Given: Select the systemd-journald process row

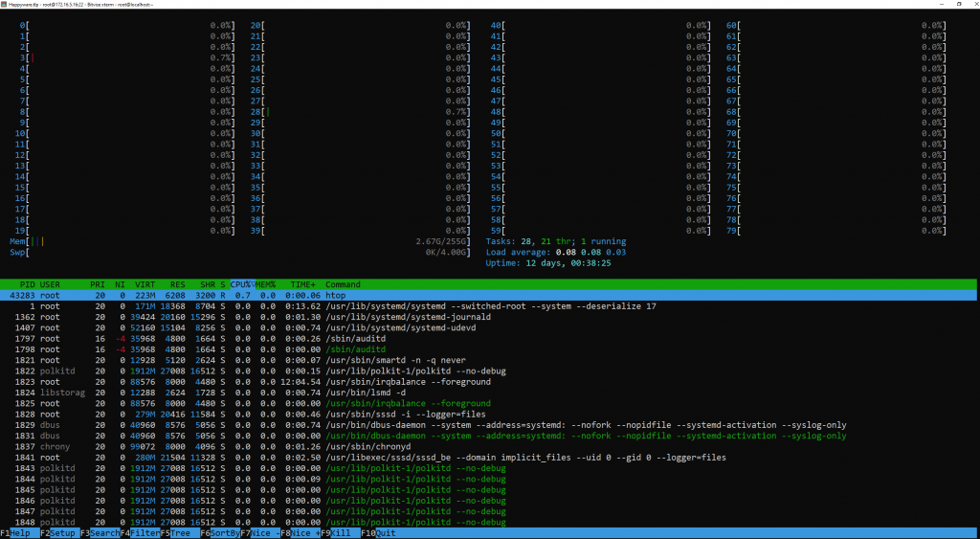Looking at the screenshot, I should [490, 317].
